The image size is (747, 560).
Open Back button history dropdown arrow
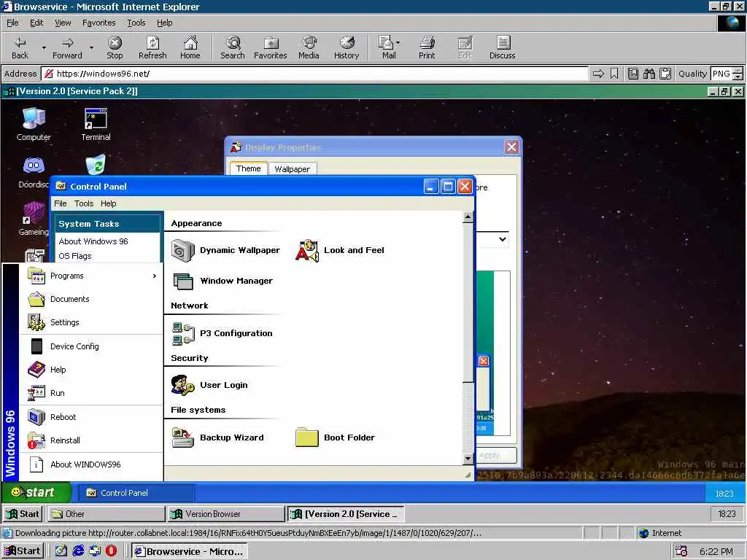click(x=44, y=47)
